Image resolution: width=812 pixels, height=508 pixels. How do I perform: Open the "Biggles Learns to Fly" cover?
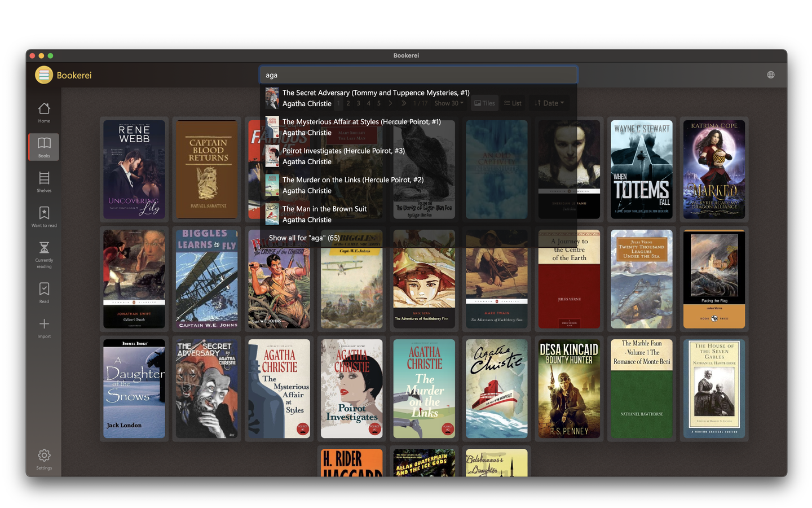207,279
